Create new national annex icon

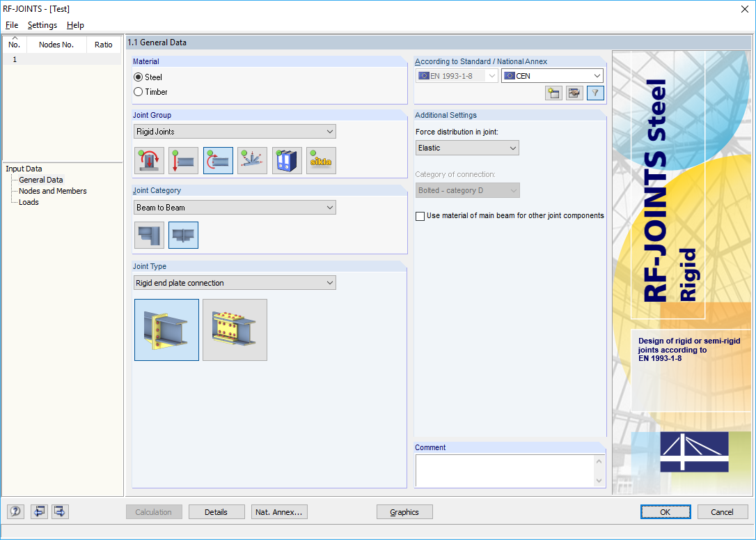tap(553, 93)
